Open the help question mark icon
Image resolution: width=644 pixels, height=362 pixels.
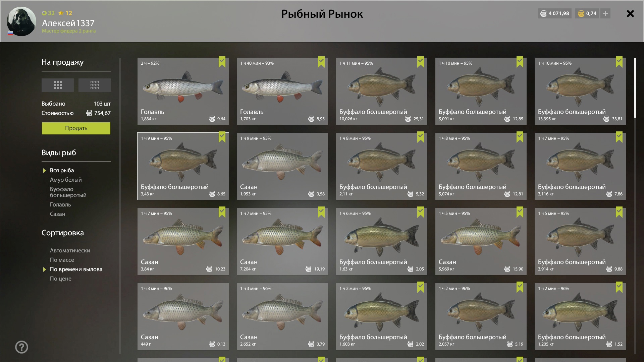[x=21, y=347]
